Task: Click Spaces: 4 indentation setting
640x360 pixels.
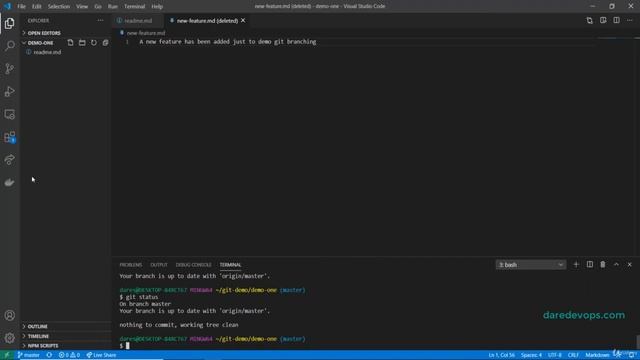Action: click(531, 355)
